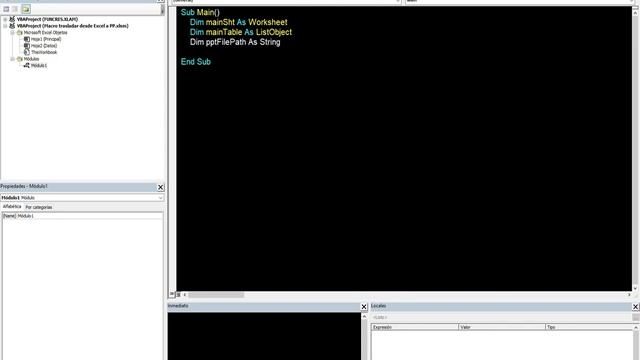Switch to the Por categorías properties tab
The width and height of the screenshot is (640, 360).
coord(39,207)
